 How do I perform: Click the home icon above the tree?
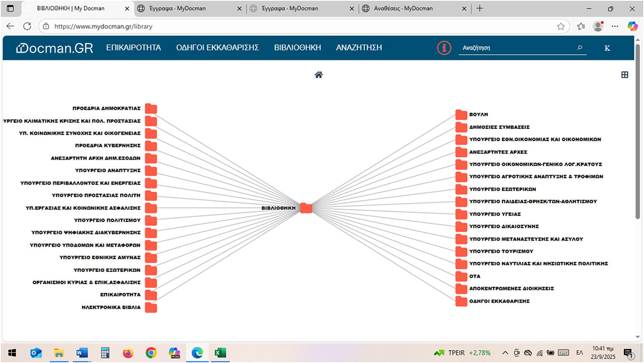318,75
